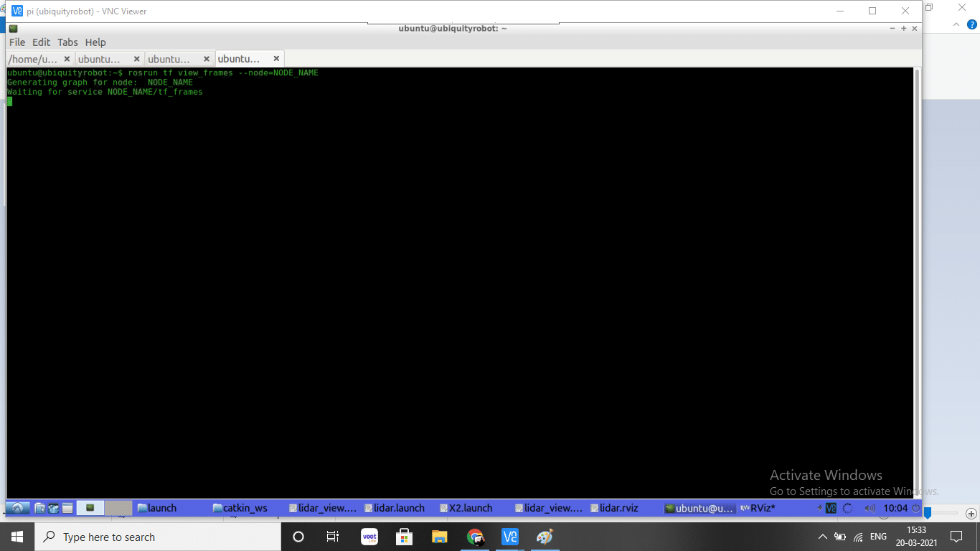This screenshot has height=551, width=980.
Task: Open the terminal's Tabs menu
Action: [67, 42]
